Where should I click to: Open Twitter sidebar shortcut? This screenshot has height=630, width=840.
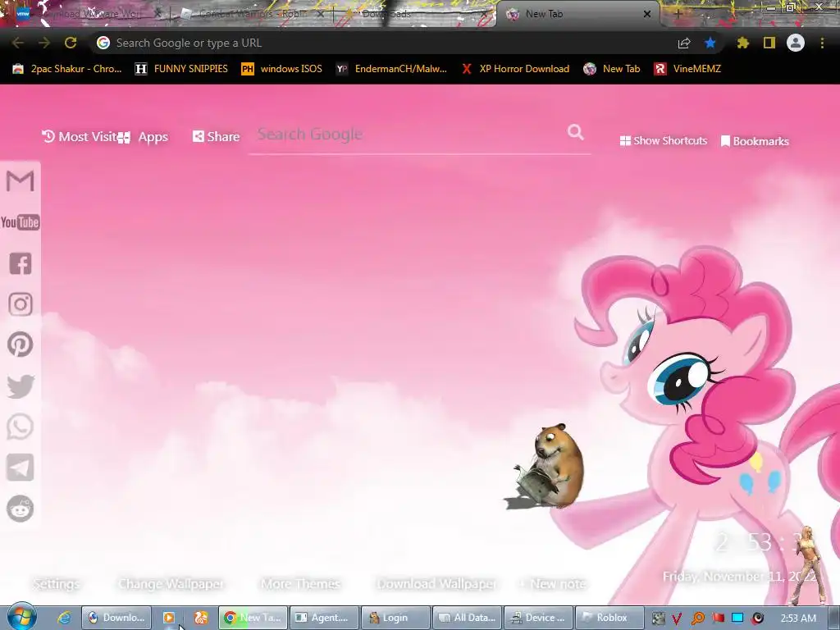click(21, 386)
